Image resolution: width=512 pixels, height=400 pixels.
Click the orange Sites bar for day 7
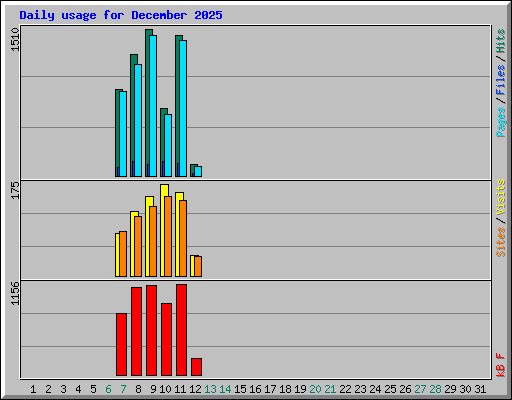(x=123, y=254)
